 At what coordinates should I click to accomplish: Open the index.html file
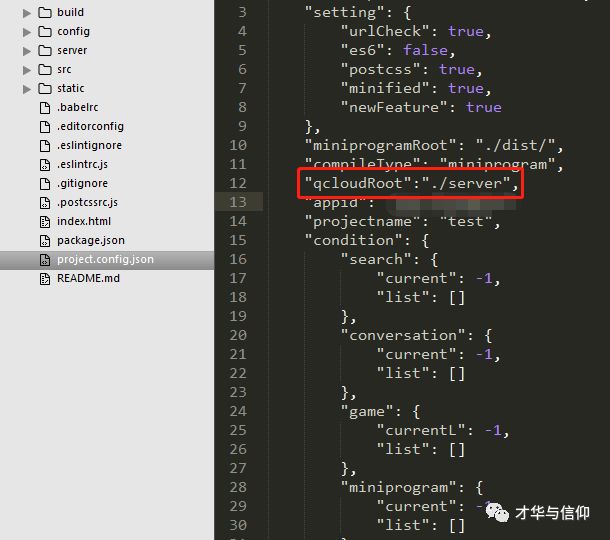point(84,221)
